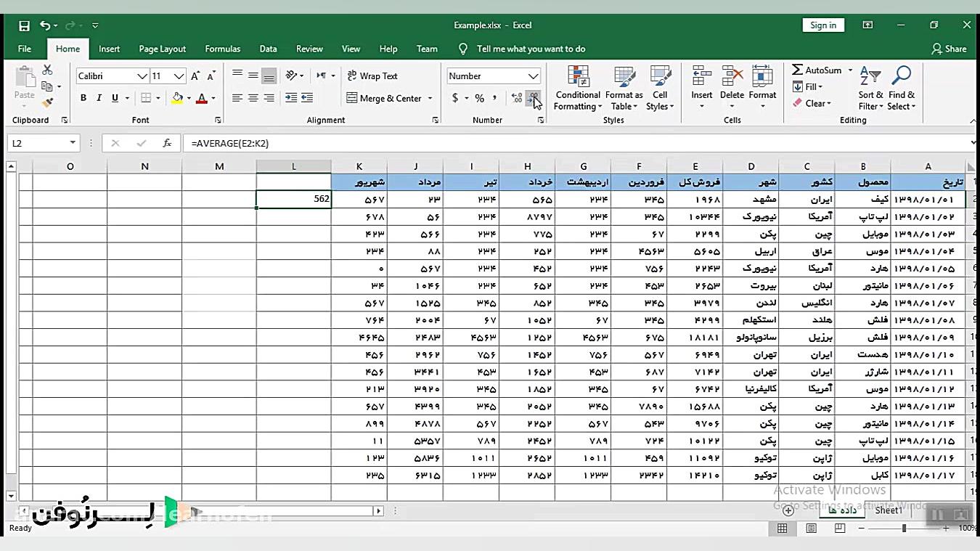980x551 pixels.
Task: Switch to the Insert tab
Action: [x=110, y=49]
